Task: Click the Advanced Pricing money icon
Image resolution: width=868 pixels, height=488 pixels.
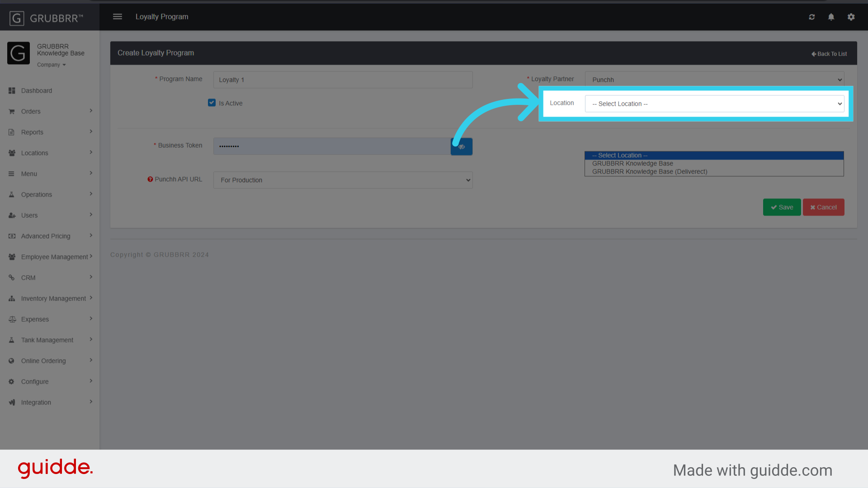Action: point(12,236)
